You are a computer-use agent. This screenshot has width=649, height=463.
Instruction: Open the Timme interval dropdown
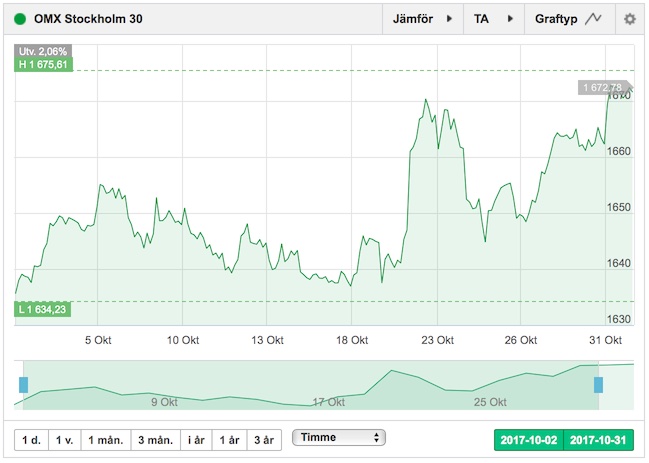[339, 437]
